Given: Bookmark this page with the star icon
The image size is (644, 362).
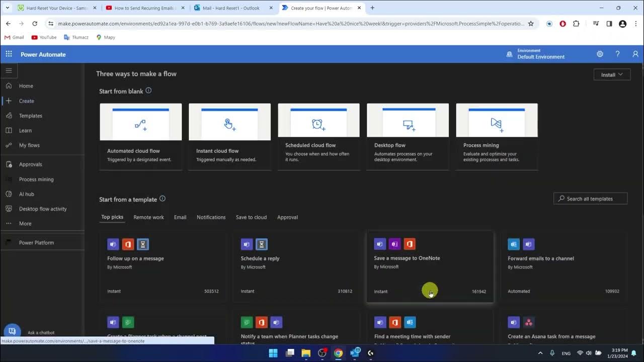Looking at the screenshot, I should click(531, 24).
